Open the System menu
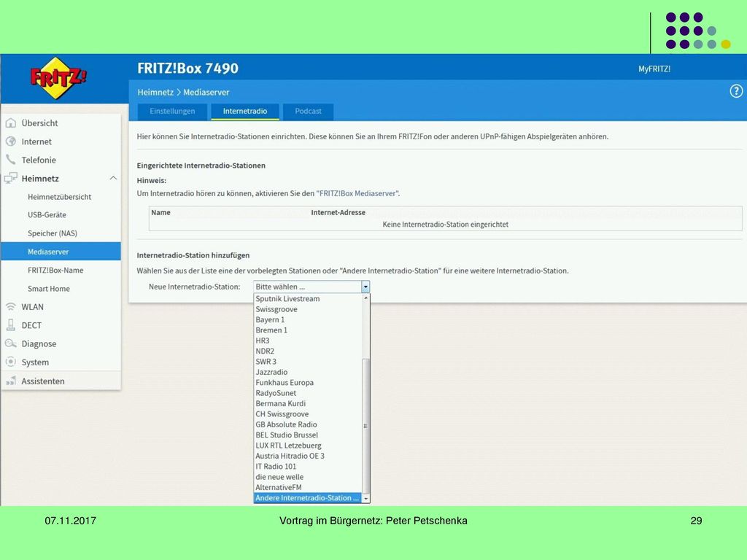 coord(35,362)
